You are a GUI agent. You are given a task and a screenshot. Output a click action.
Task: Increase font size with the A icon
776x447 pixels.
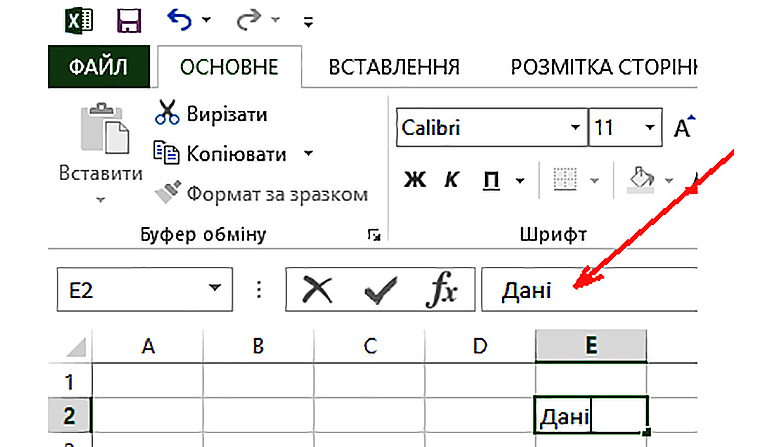[684, 128]
